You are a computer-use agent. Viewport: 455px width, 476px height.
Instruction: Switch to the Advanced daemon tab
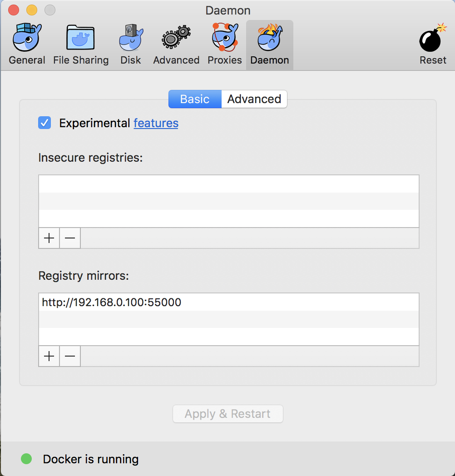(x=254, y=99)
